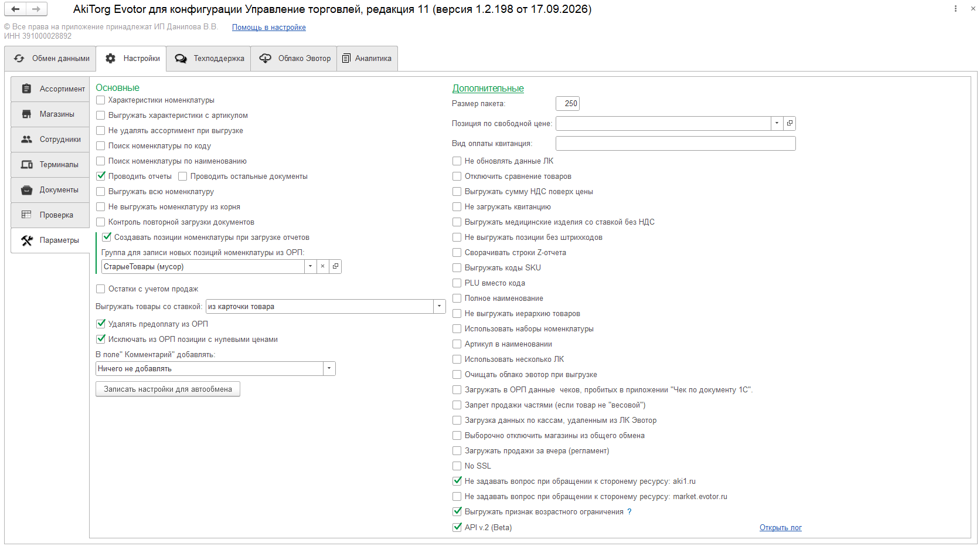980x546 pixels.
Task: Check Отключить сравнение товаров
Action: coord(457,177)
